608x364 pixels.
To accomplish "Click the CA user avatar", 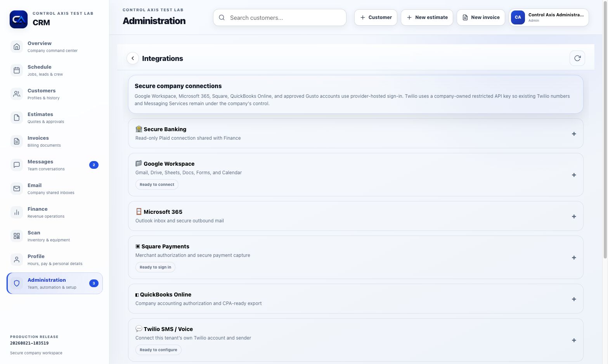I will point(518,17).
